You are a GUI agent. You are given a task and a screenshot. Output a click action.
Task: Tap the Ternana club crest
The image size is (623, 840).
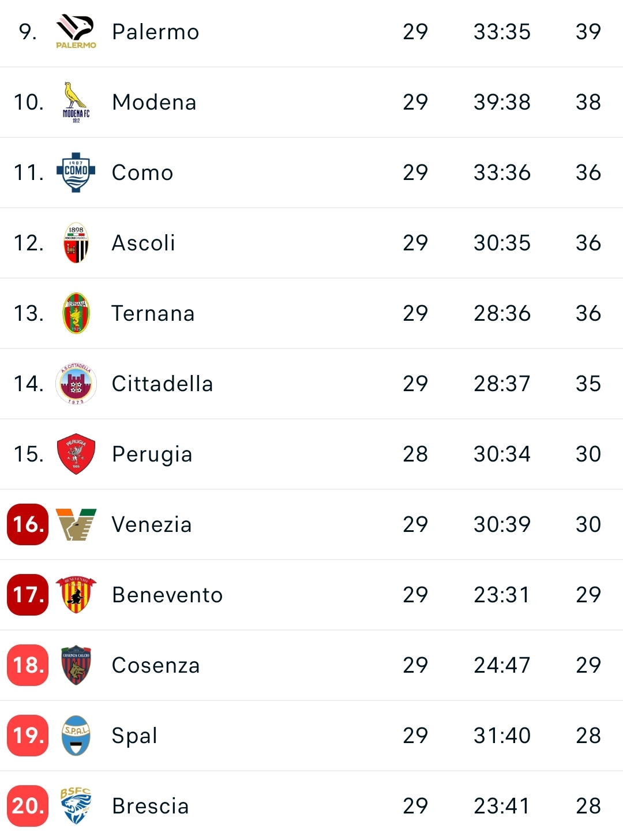click(x=76, y=313)
